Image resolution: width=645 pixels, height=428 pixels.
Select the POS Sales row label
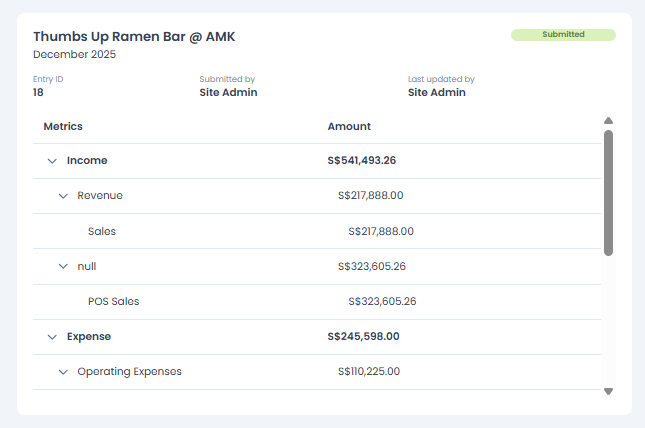coord(113,301)
